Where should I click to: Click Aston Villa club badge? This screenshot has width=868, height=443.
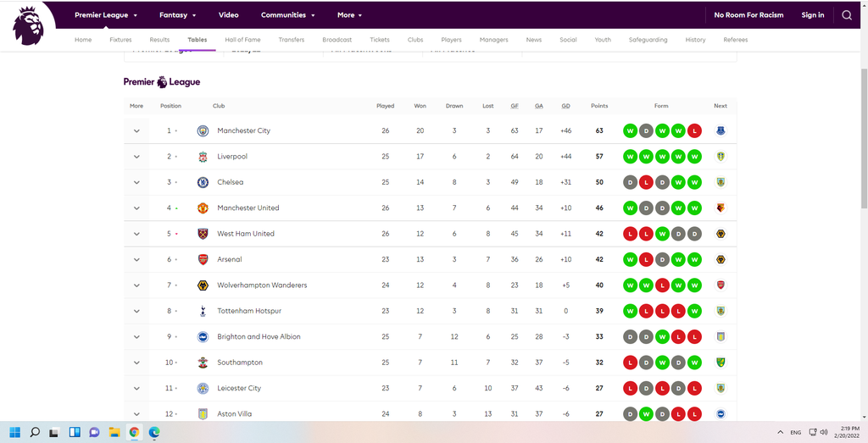click(203, 413)
